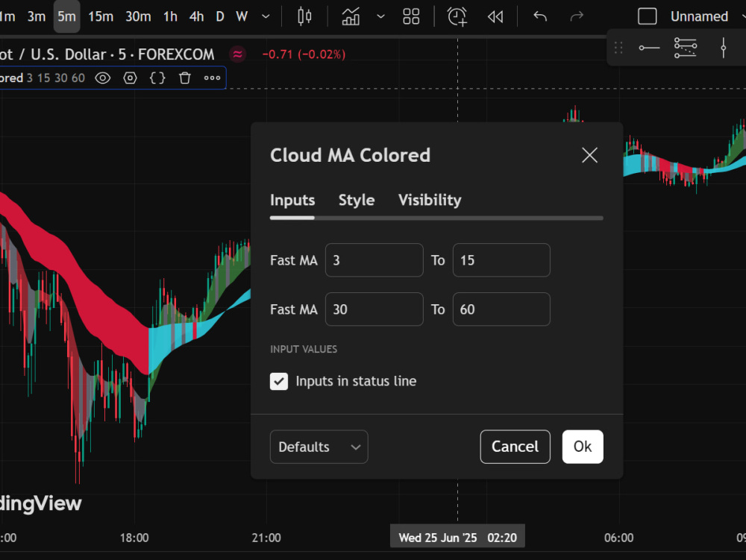
Task: Redo the last action
Action: tap(577, 16)
